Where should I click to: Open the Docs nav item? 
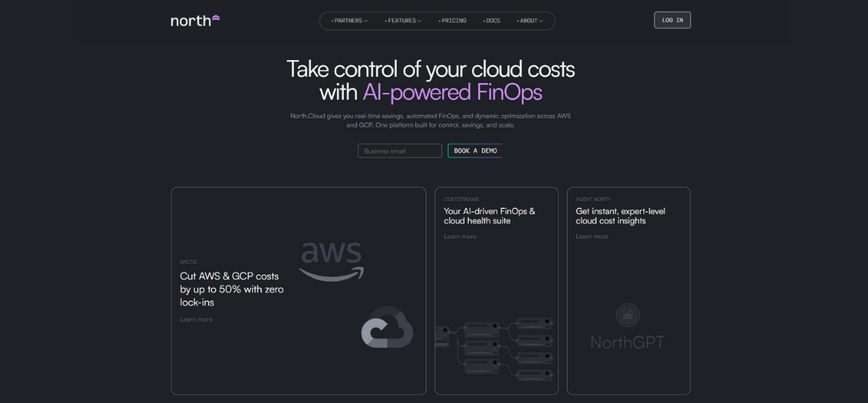492,21
